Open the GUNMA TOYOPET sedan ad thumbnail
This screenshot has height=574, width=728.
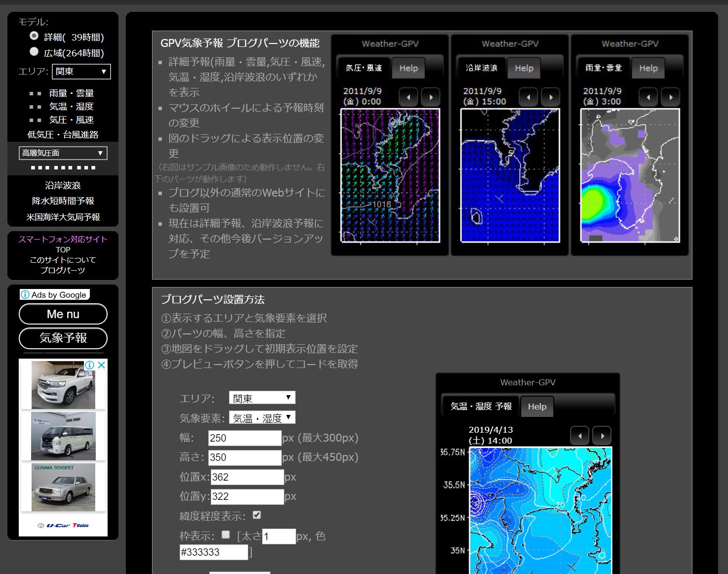[63, 488]
